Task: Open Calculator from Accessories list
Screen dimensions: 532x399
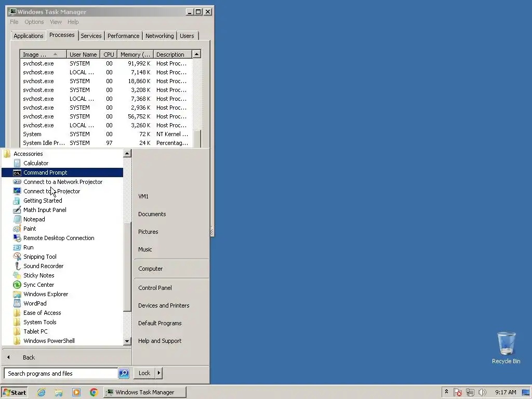Action: (x=36, y=163)
